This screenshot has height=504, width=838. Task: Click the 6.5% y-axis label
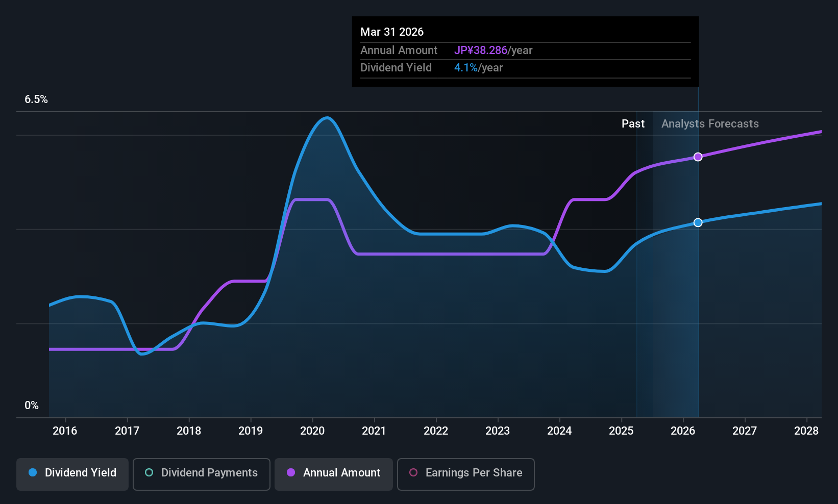(36, 99)
